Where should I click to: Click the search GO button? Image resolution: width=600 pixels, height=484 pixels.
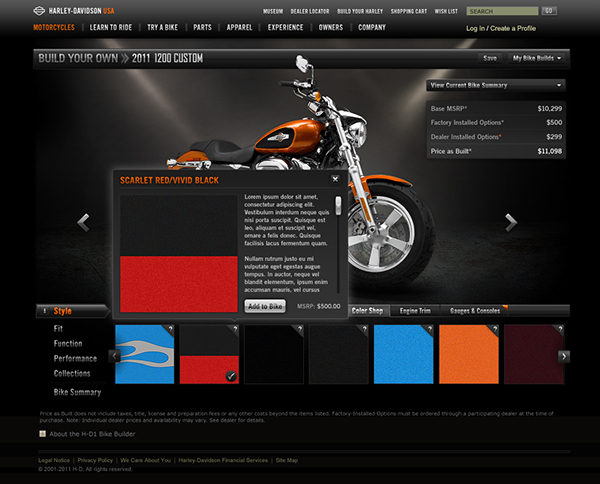[549, 11]
